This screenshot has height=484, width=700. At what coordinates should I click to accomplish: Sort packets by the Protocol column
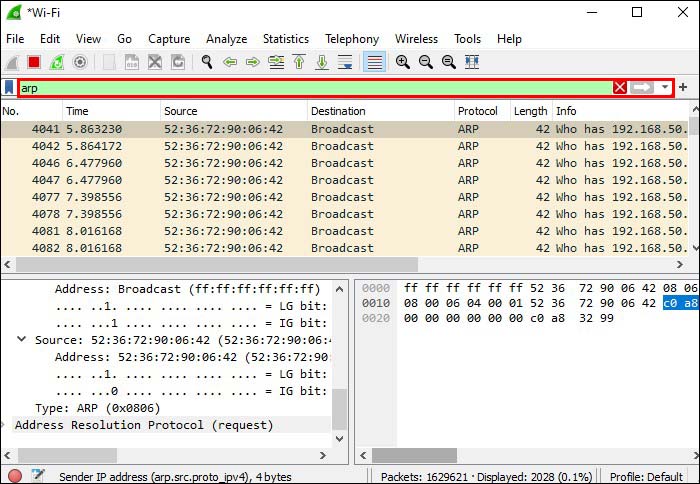(x=482, y=111)
